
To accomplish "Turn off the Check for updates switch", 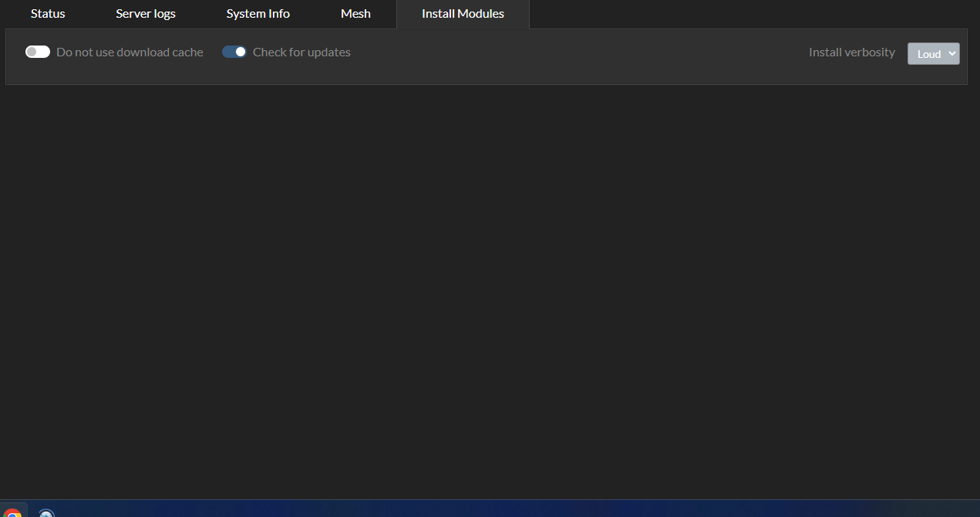I will (x=234, y=52).
